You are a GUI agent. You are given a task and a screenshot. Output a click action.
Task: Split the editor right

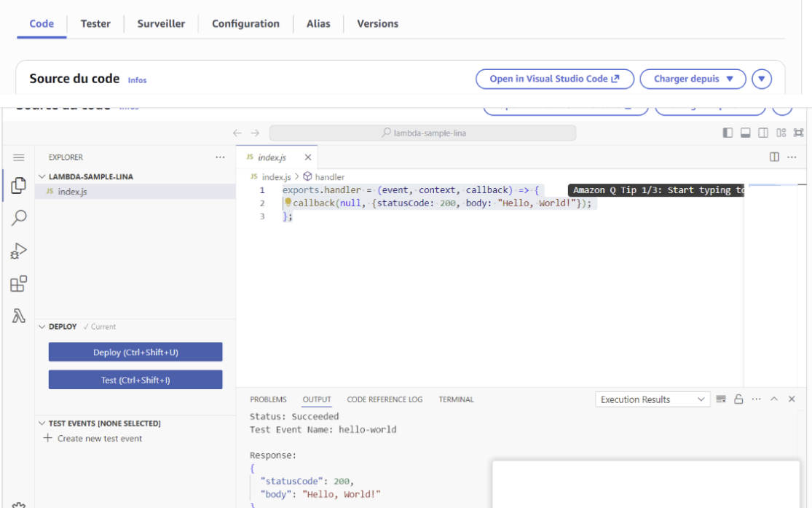774,157
